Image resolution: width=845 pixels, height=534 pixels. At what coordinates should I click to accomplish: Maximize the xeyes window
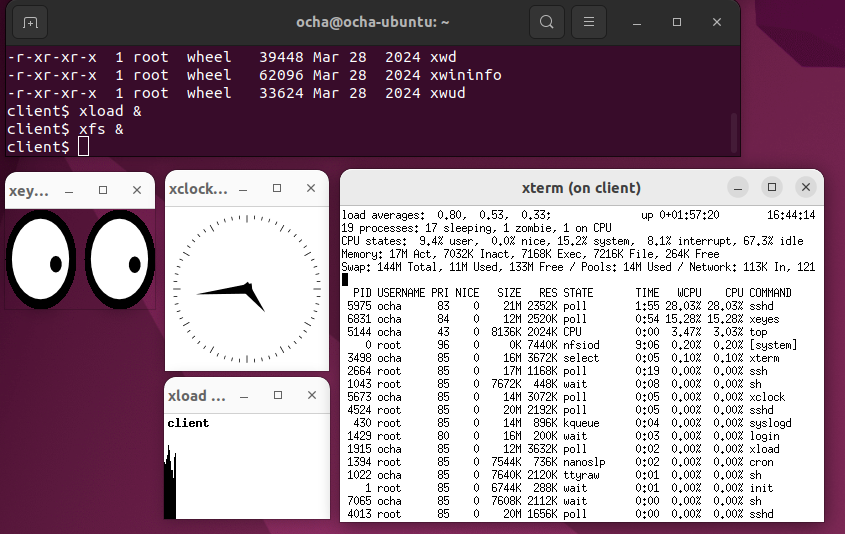click(x=103, y=190)
